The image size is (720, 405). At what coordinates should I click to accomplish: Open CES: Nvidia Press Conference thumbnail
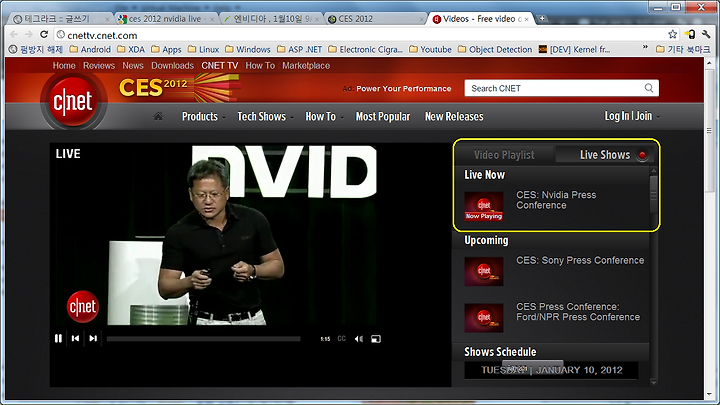(484, 206)
